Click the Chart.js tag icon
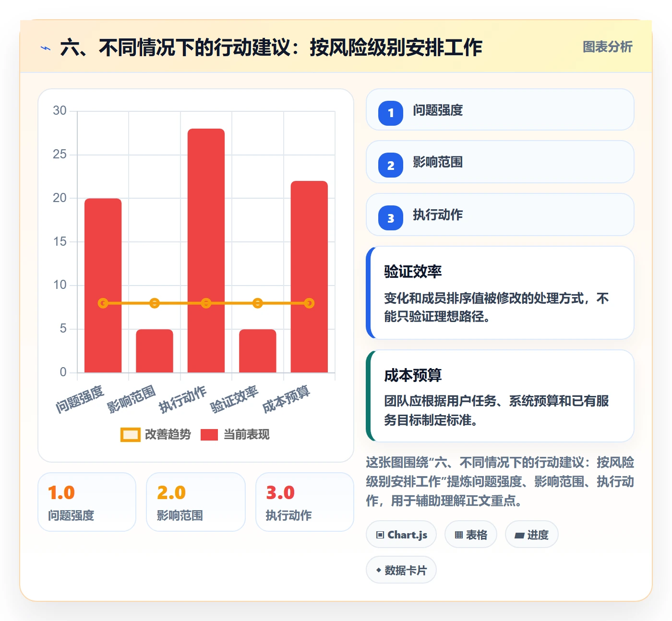The height and width of the screenshot is (621, 672). pos(380,535)
